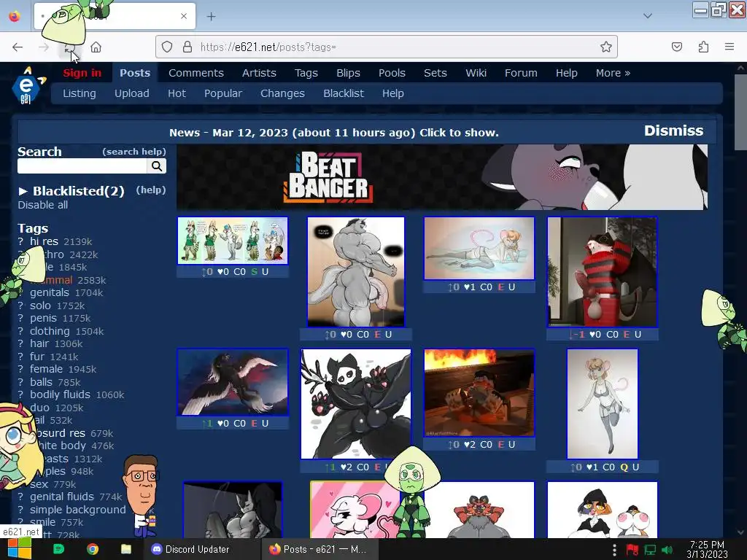View the Changes page

click(282, 93)
